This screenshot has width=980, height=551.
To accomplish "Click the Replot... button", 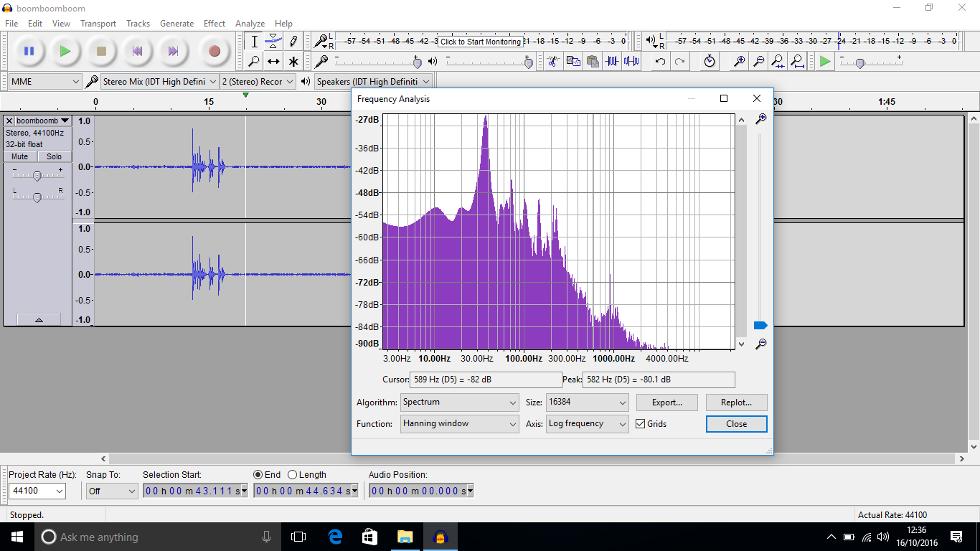I will [x=737, y=402].
